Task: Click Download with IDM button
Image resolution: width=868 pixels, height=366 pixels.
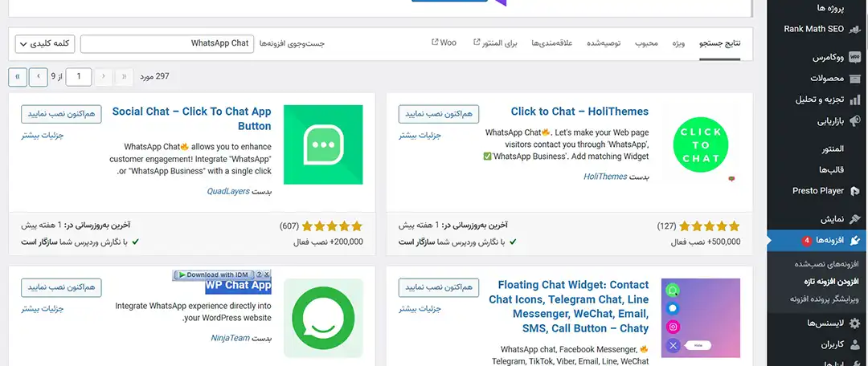Action: 214,274
